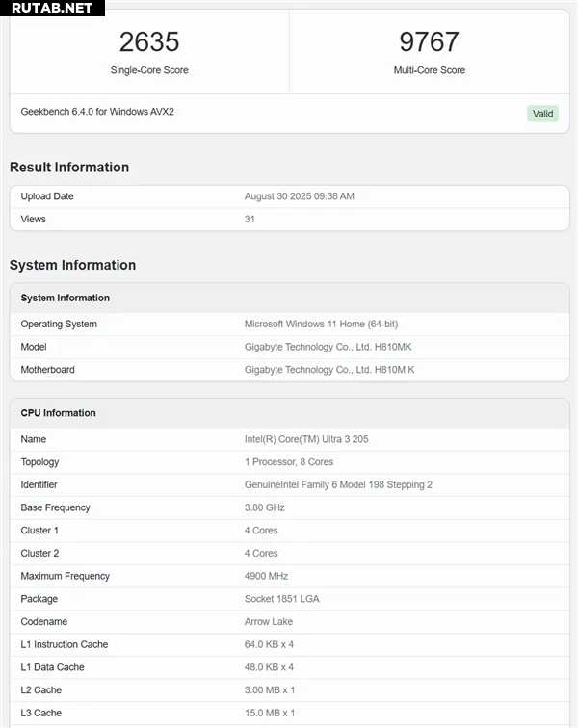This screenshot has width=578, height=728.
Task: Click the Views count 31
Action: 250,220
